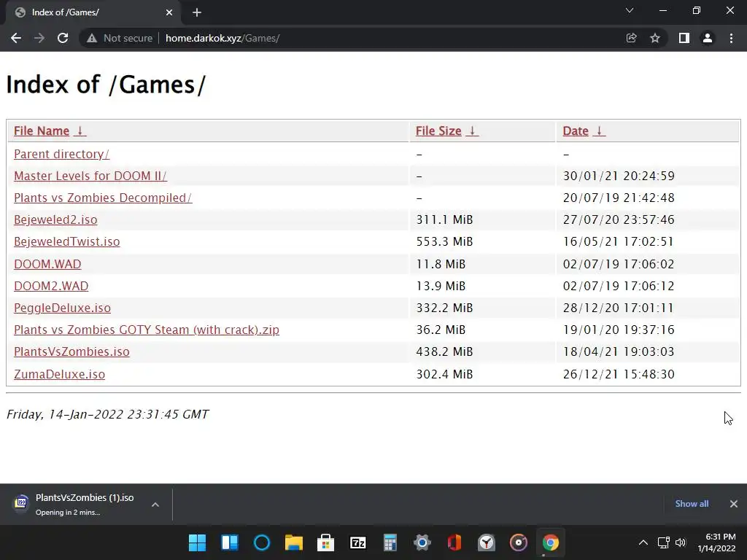Open Microsoft Store from the taskbar
Viewport: 747px width, 560px height.
click(x=326, y=542)
